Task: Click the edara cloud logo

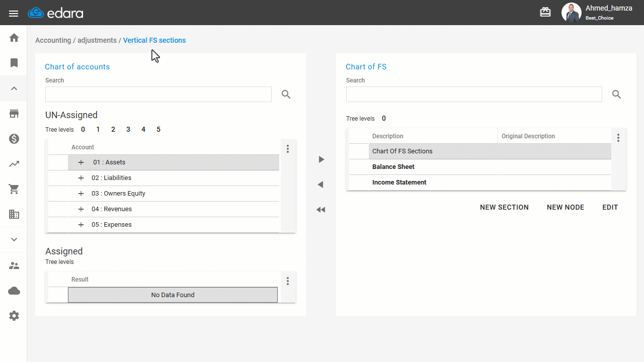Action: [55, 13]
